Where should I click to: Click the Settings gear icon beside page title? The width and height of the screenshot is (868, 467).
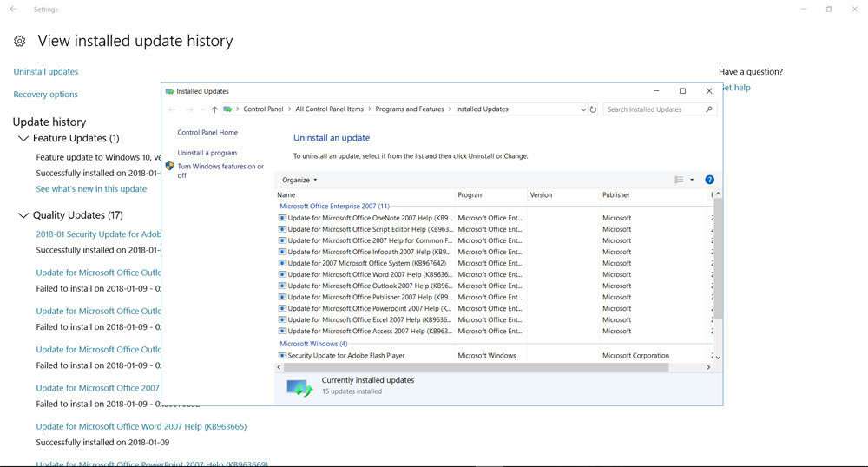coord(19,41)
